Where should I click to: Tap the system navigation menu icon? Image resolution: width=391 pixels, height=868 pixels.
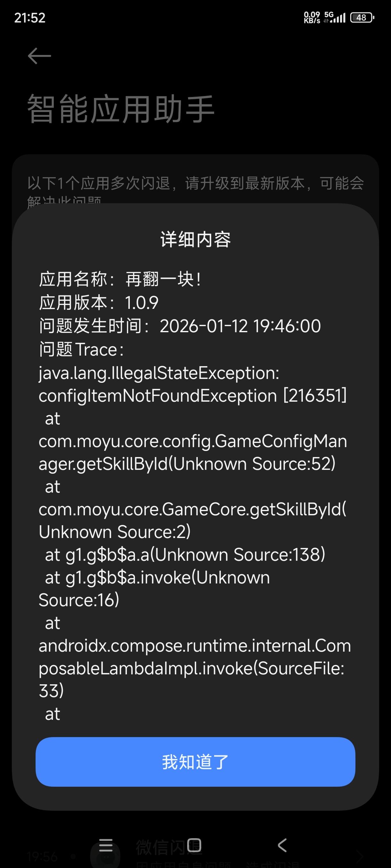coord(105,845)
